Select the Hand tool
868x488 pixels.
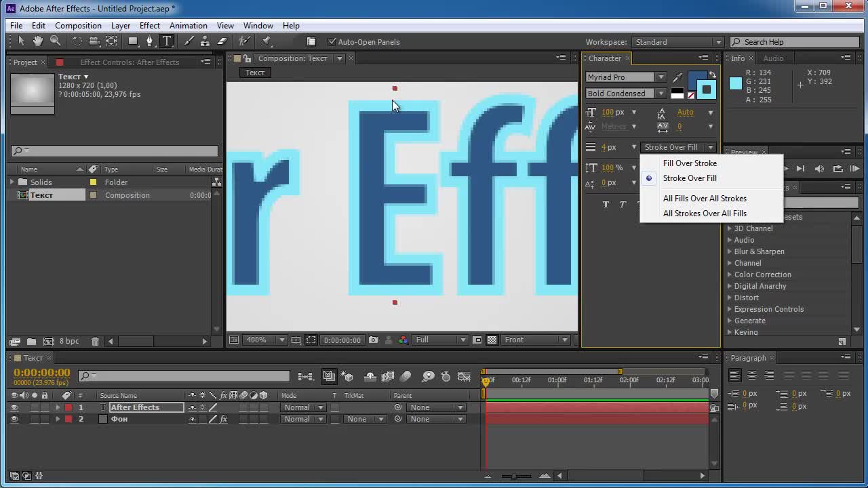[38, 41]
